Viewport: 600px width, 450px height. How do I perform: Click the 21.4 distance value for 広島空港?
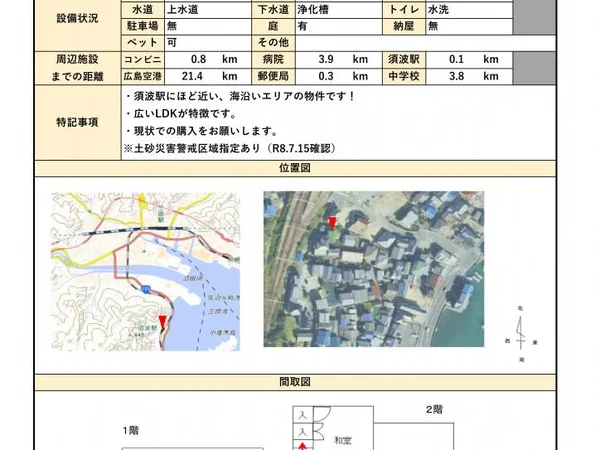click(x=192, y=76)
